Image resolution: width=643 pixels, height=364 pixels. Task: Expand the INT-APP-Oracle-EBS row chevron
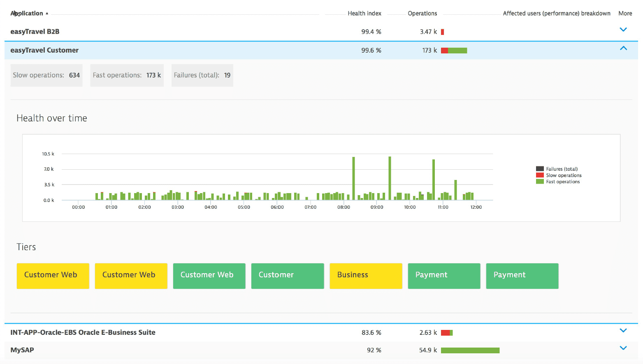point(623,330)
